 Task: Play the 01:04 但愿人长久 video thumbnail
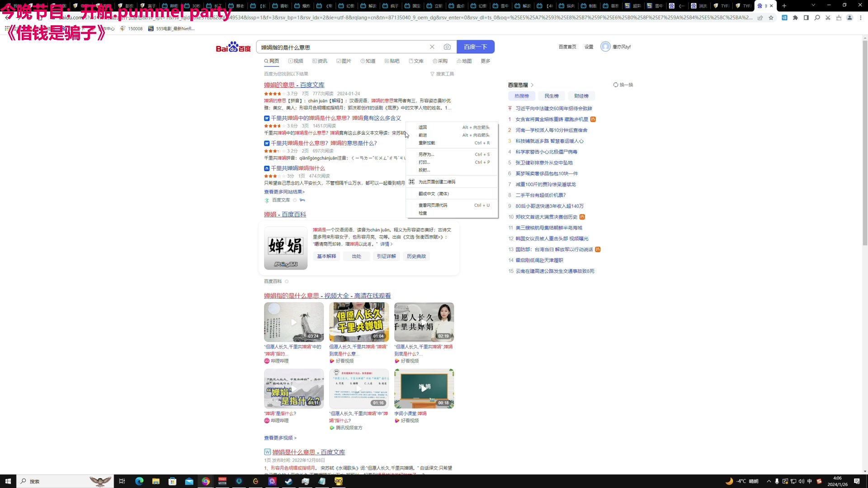click(359, 322)
